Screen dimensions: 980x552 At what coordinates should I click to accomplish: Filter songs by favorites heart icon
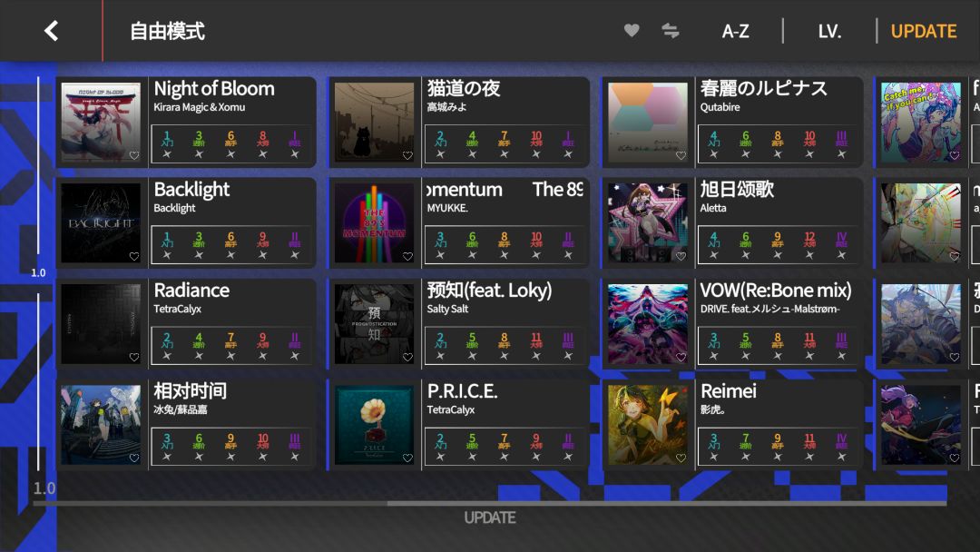[632, 30]
